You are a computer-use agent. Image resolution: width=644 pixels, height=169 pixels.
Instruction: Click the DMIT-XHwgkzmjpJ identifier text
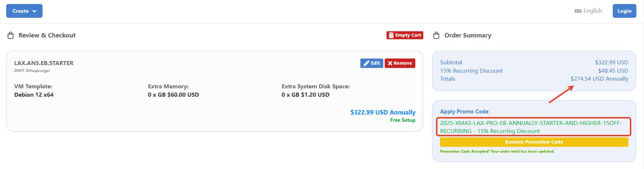tap(32, 71)
